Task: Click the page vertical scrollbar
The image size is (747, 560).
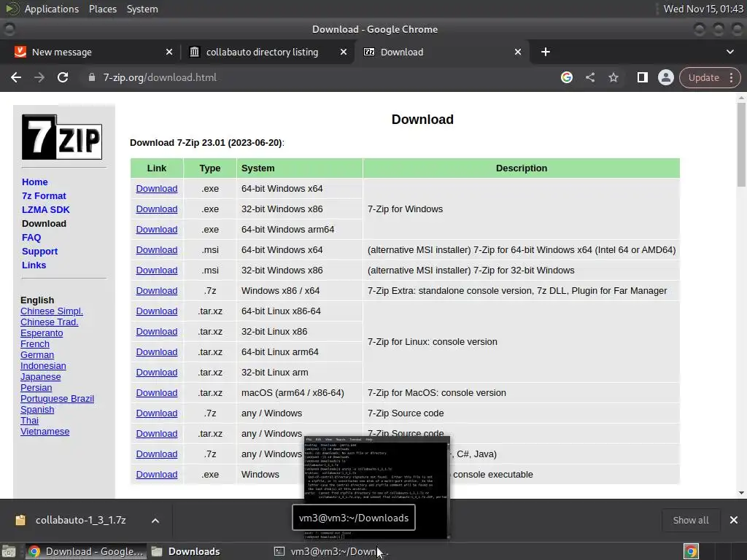Action: (741, 144)
